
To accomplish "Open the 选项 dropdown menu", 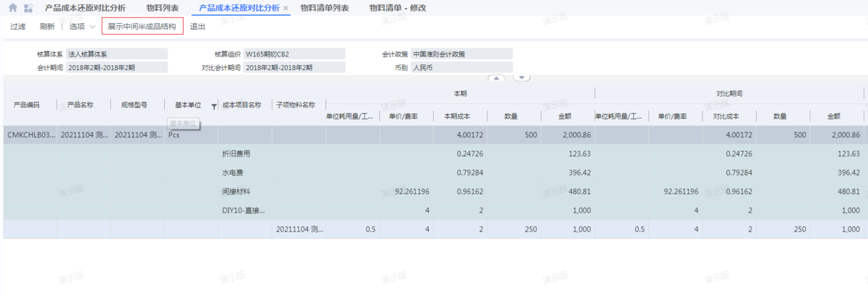I will pyautogui.click(x=82, y=26).
